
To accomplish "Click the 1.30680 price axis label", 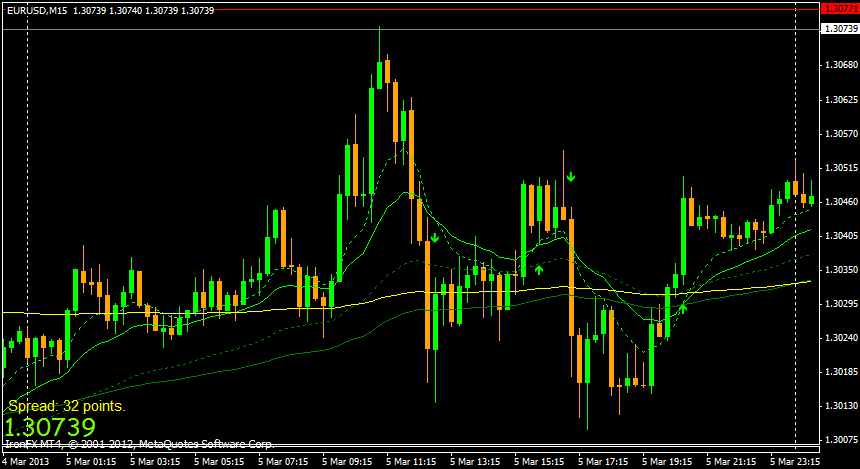I will pyautogui.click(x=839, y=66).
